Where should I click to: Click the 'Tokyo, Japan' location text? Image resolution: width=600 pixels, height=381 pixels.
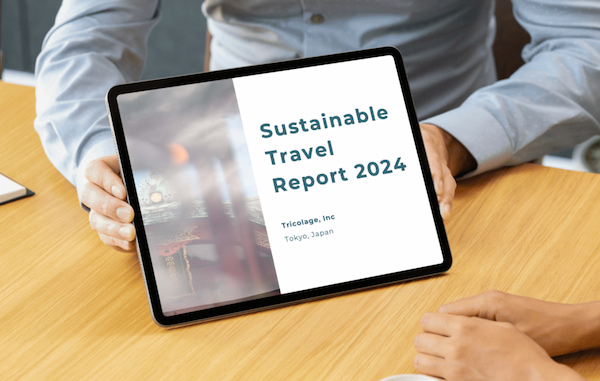pyautogui.click(x=309, y=235)
